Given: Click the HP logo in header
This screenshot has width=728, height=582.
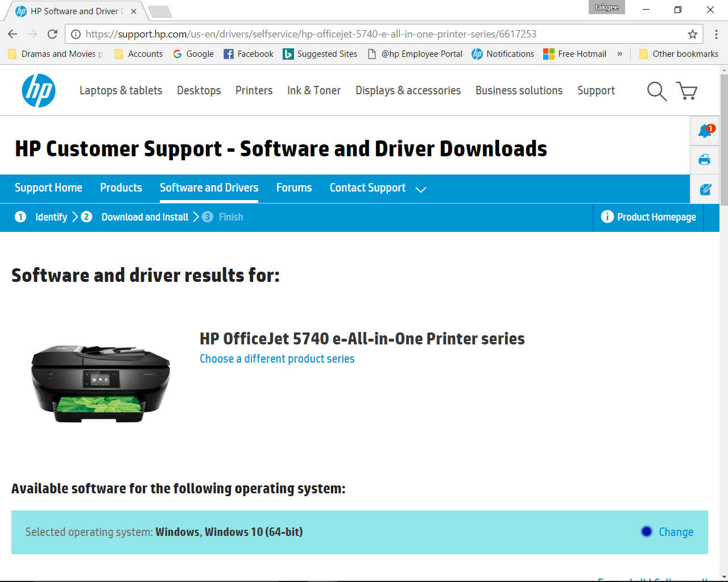Looking at the screenshot, I should point(39,90).
